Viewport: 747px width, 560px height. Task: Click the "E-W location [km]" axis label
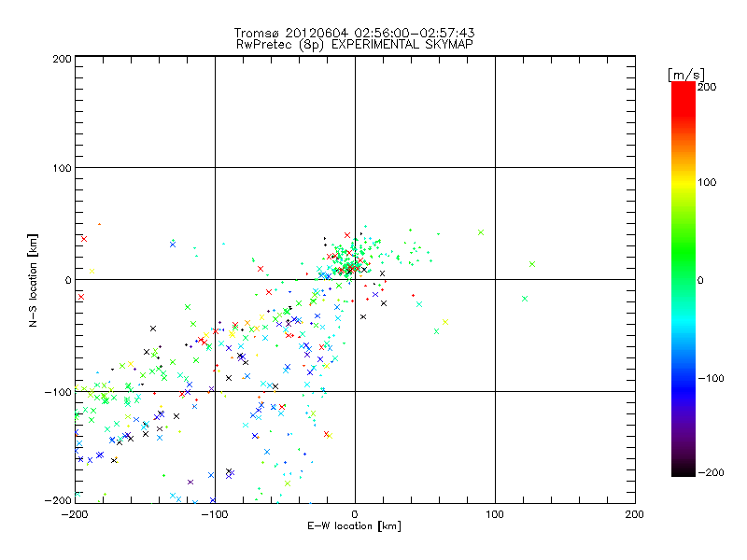[354, 526]
